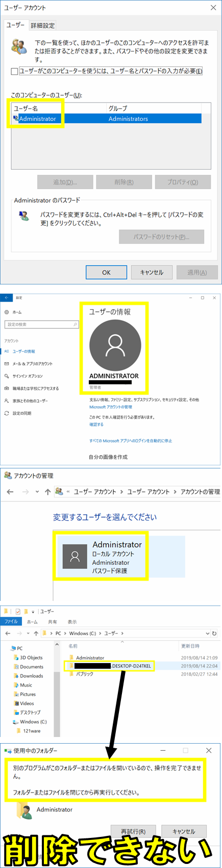Screen dimensions: 222x868
Task: Click the sync icon beside 設定の同期
Action: pos(7,413)
